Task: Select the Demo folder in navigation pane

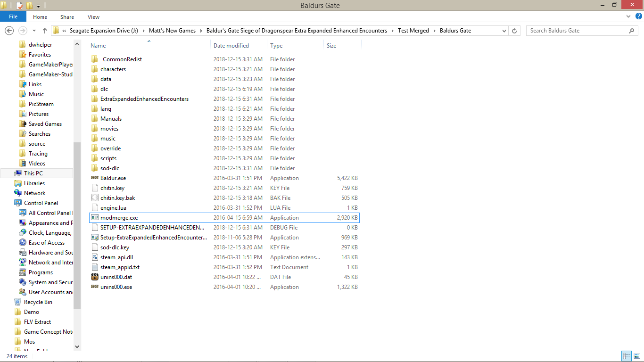Action: [32, 312]
